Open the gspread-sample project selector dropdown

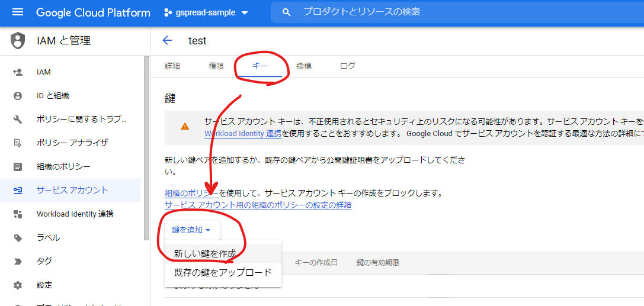click(x=205, y=12)
